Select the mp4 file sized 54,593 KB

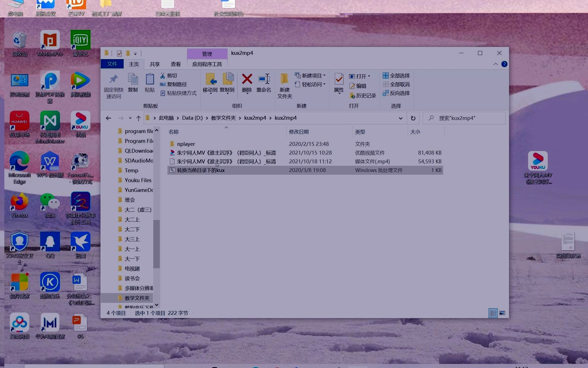[x=305, y=161]
